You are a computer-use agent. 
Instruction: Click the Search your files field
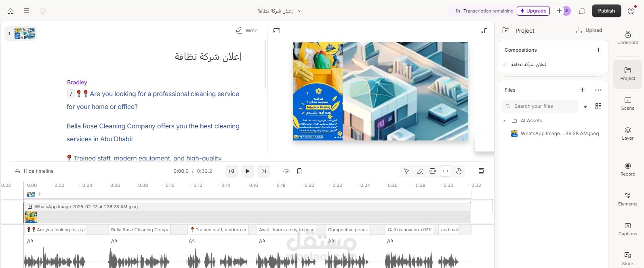(x=540, y=106)
